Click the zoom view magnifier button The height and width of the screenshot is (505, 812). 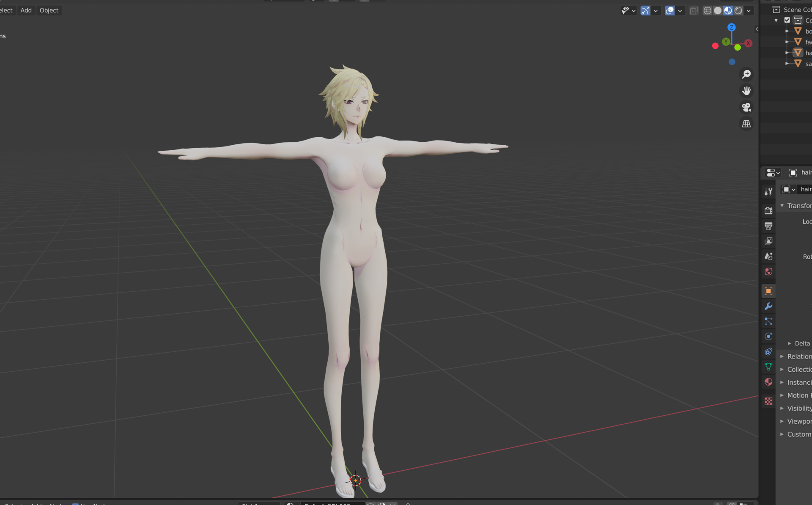click(x=746, y=74)
